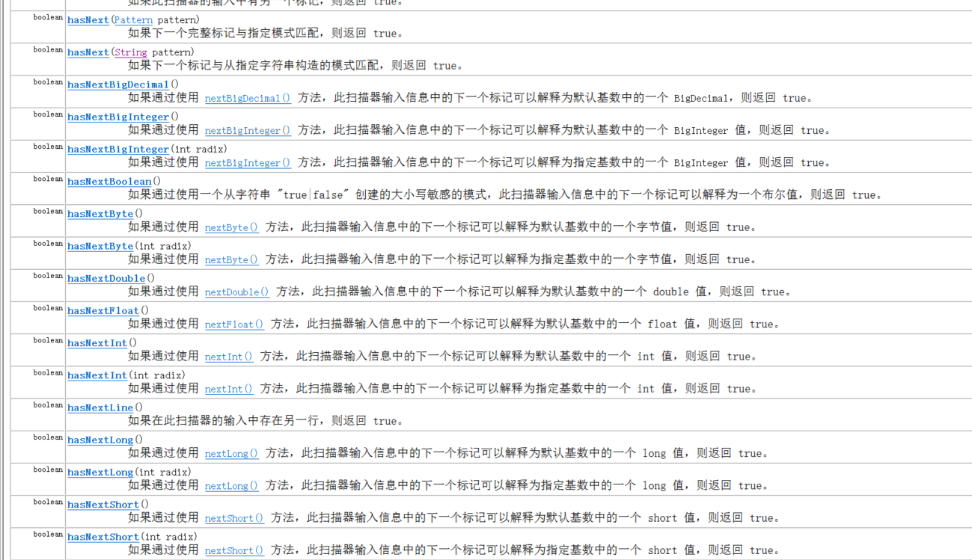The height and width of the screenshot is (560, 972).
Task: Follow the nextBigDecimal() link
Action: tap(246, 98)
